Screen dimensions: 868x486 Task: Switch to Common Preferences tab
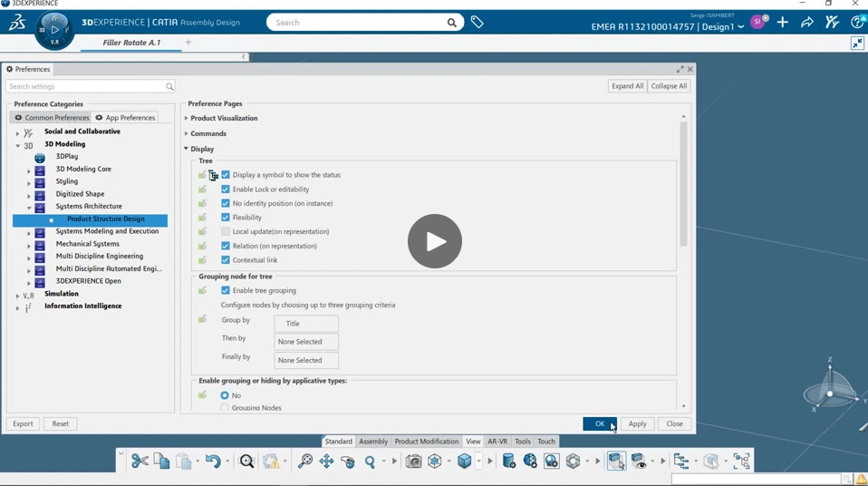tap(51, 118)
